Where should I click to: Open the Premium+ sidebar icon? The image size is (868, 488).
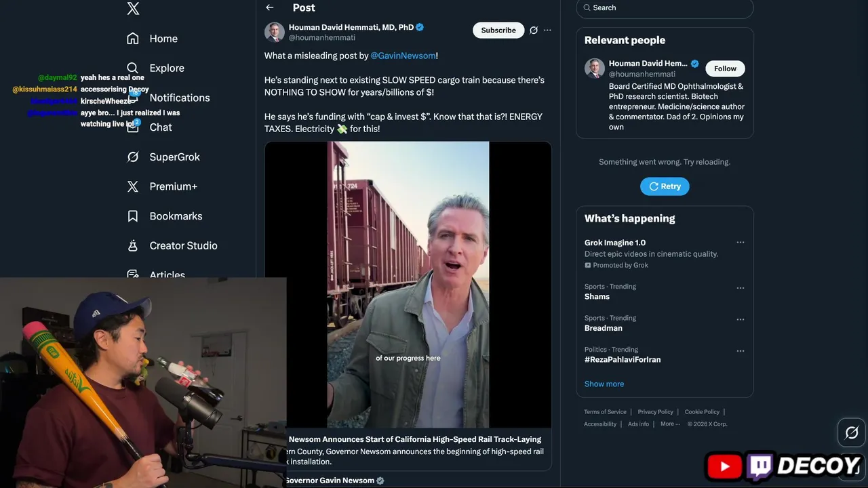[x=133, y=186]
